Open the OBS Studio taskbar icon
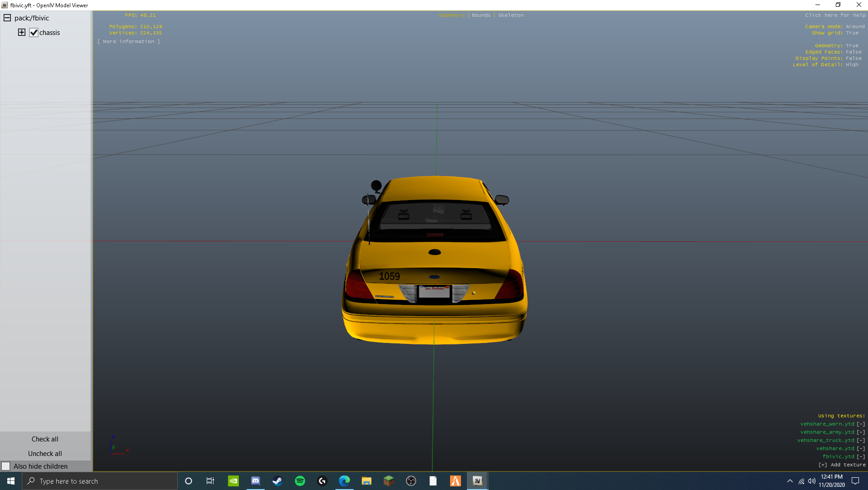The image size is (868, 490). tap(411, 481)
